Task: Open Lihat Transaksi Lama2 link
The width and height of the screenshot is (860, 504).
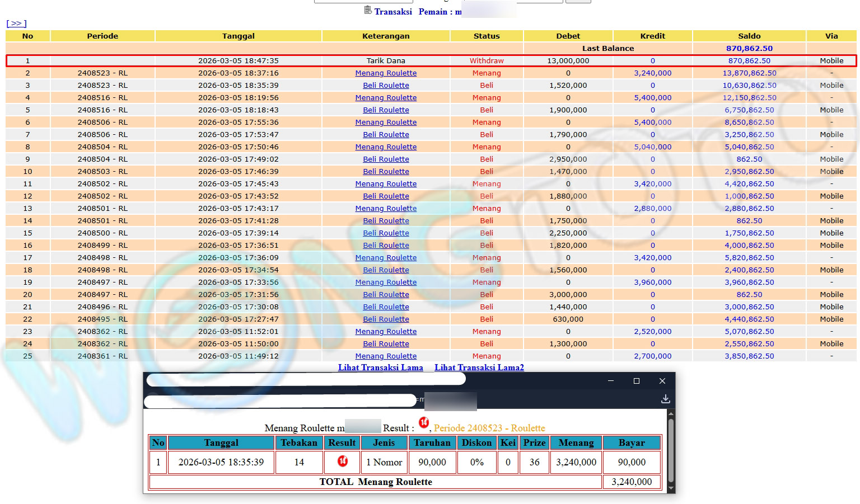Action: coord(479,368)
